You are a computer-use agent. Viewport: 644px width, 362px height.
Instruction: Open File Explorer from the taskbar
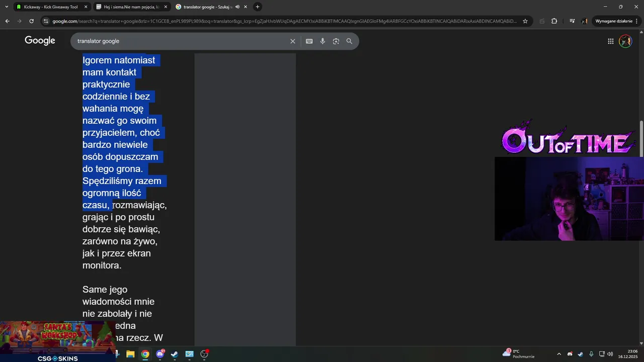tap(130, 354)
